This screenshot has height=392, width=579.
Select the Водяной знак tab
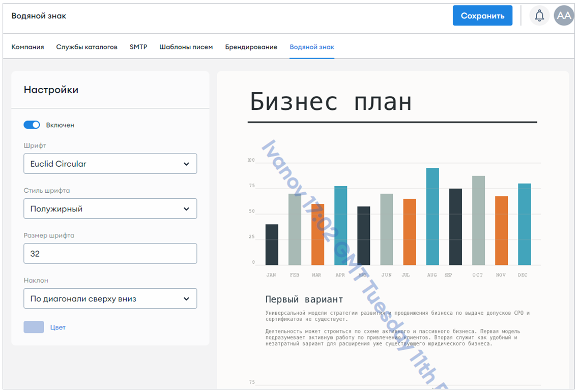pos(312,47)
